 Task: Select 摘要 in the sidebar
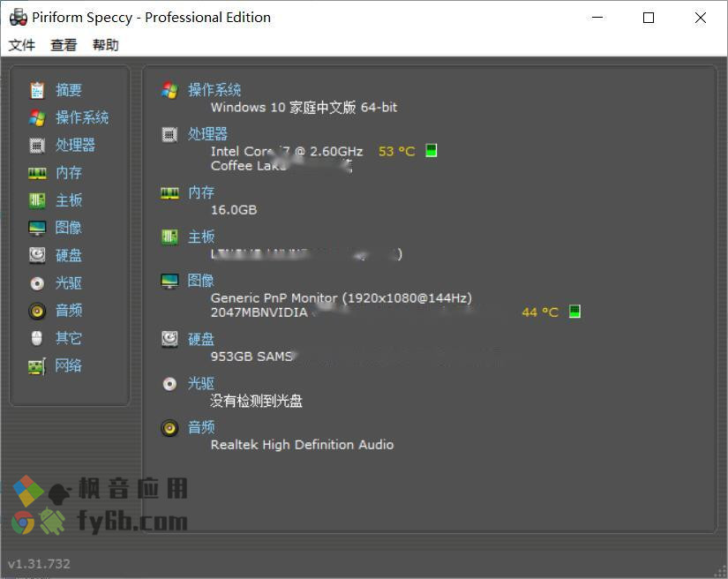[69, 90]
